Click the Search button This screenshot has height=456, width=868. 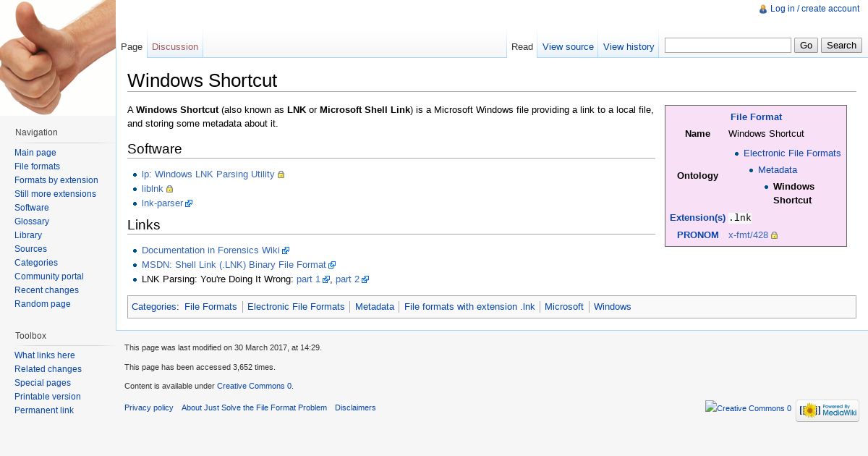(841, 45)
